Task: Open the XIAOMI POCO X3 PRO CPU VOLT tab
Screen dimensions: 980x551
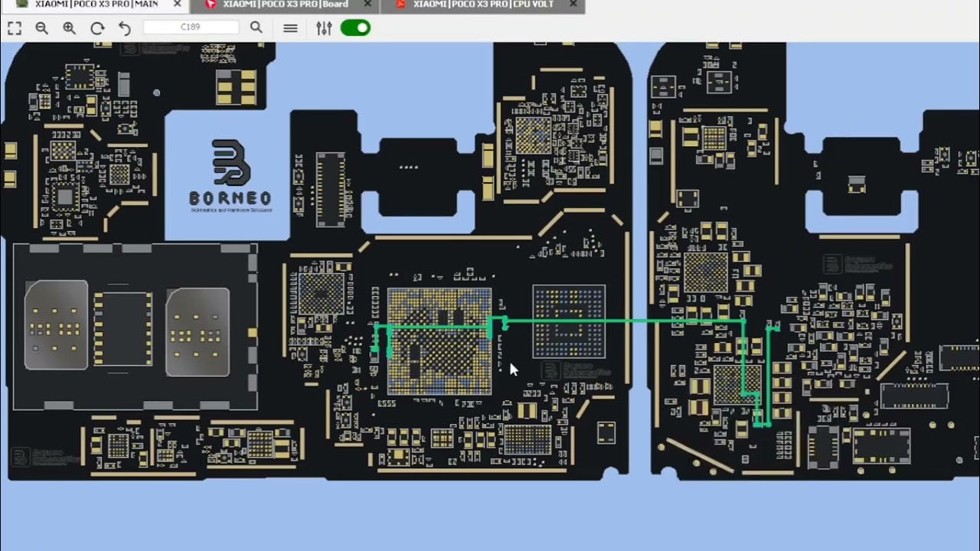Action: [482, 5]
